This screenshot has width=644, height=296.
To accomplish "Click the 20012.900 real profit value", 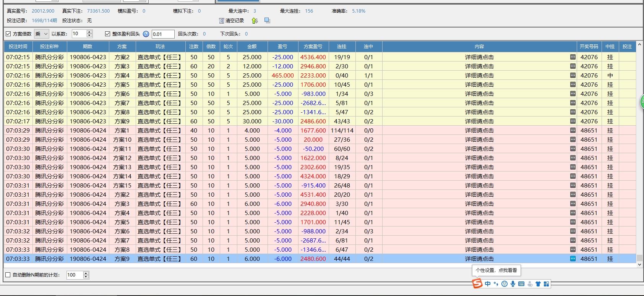I will (x=43, y=11).
